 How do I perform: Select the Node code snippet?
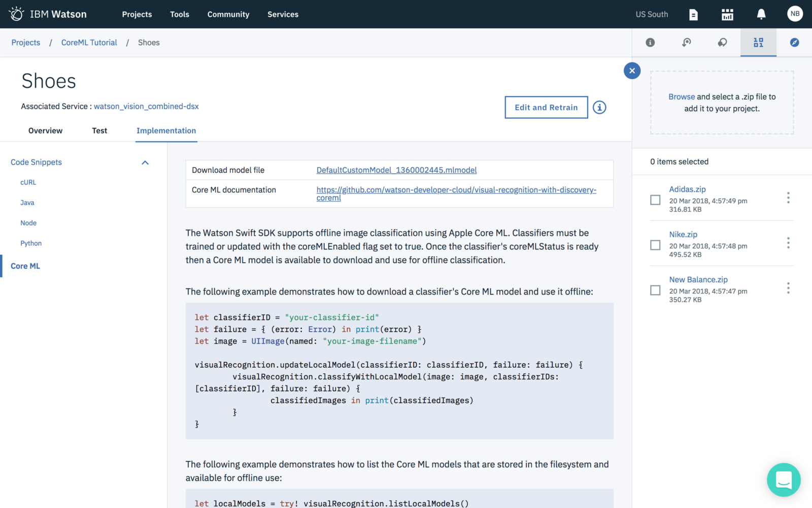[28, 223]
